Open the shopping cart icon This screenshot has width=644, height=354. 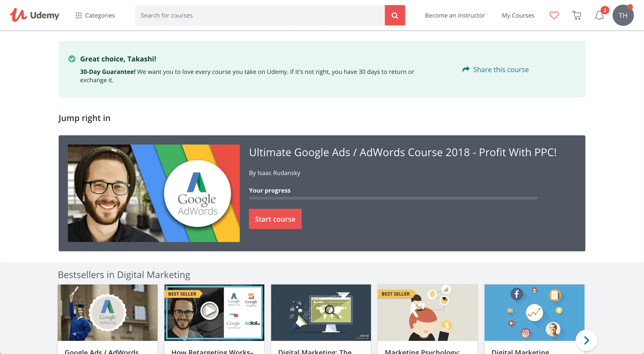click(x=577, y=15)
